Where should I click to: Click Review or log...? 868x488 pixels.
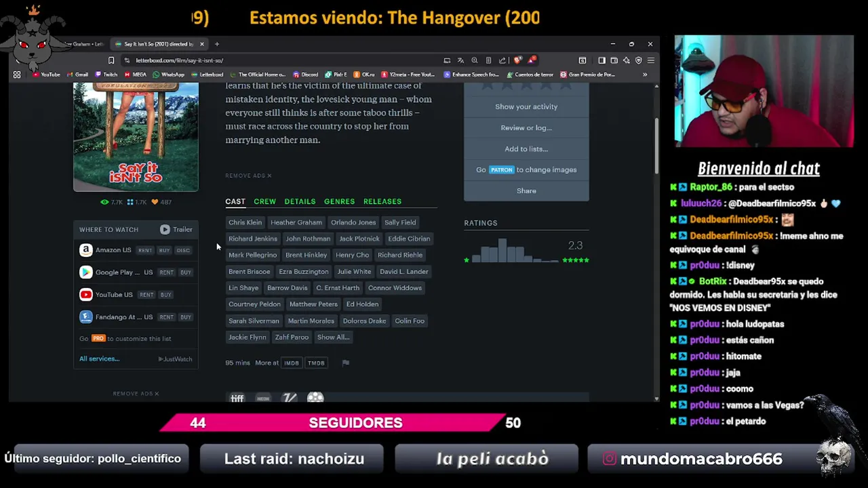coord(526,128)
